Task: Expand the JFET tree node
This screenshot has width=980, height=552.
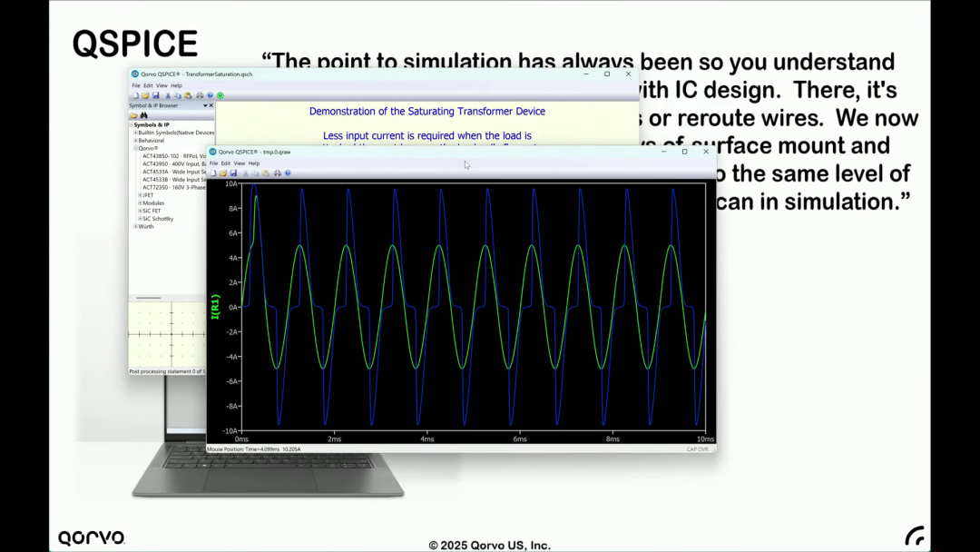Action: (140, 195)
